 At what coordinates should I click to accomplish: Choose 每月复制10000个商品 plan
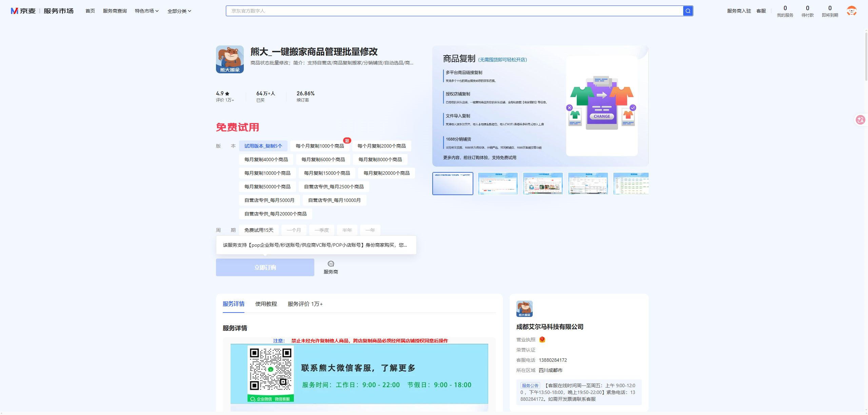[x=268, y=173]
